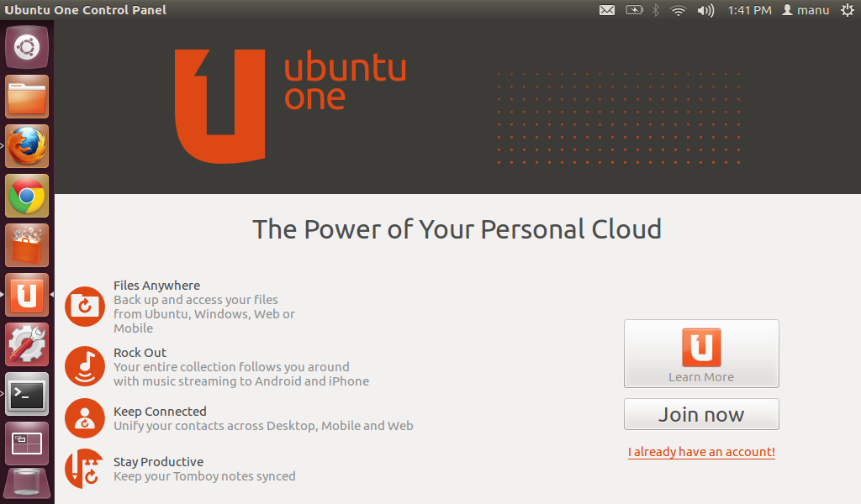The width and height of the screenshot is (861, 504).
Task: Select the Keep Connected contacts icon
Action: coord(84,417)
